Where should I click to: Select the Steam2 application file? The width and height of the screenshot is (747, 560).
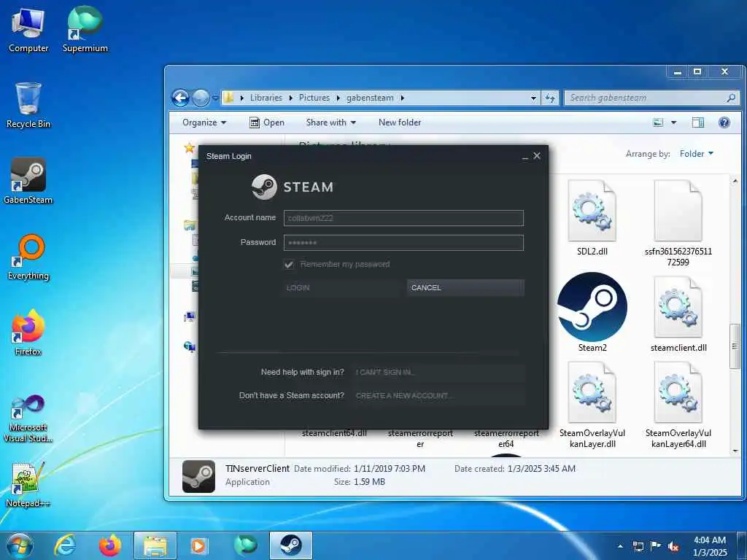tap(592, 312)
